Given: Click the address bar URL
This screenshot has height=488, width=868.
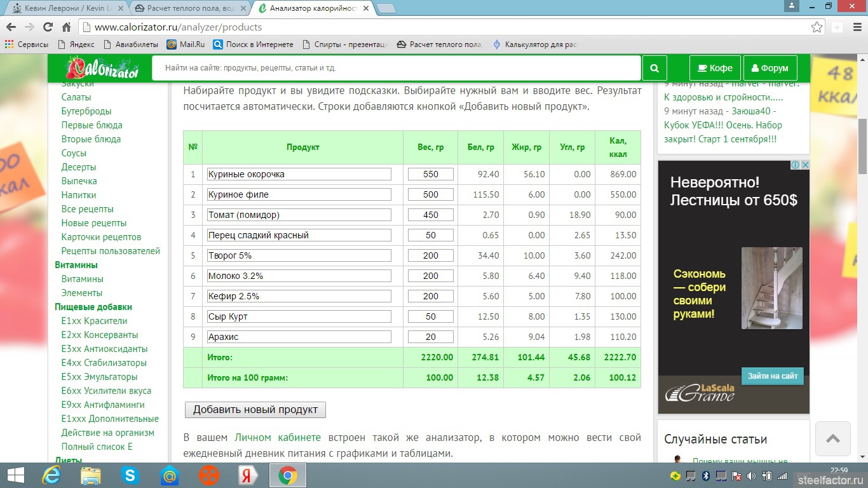Looking at the screenshot, I should click(x=178, y=27).
